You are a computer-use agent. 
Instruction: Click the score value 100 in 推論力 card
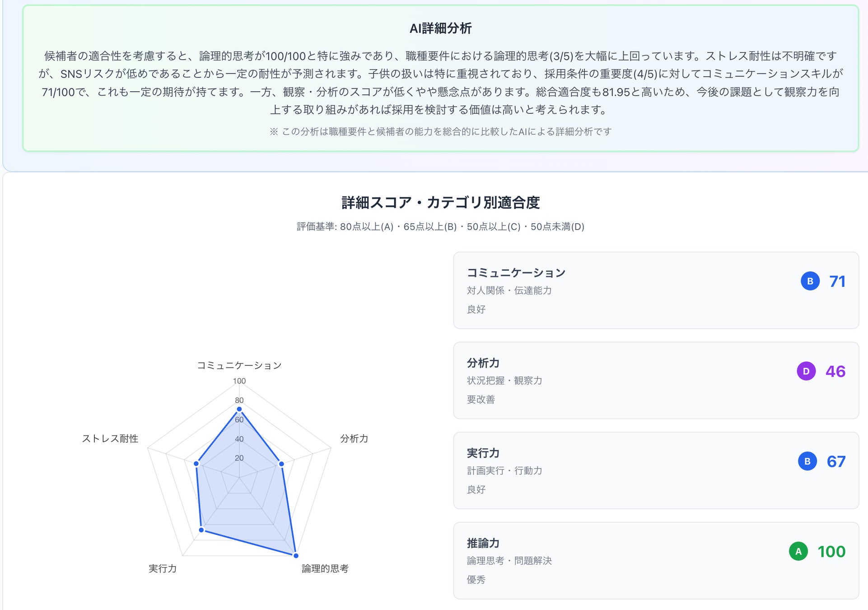[x=831, y=551]
